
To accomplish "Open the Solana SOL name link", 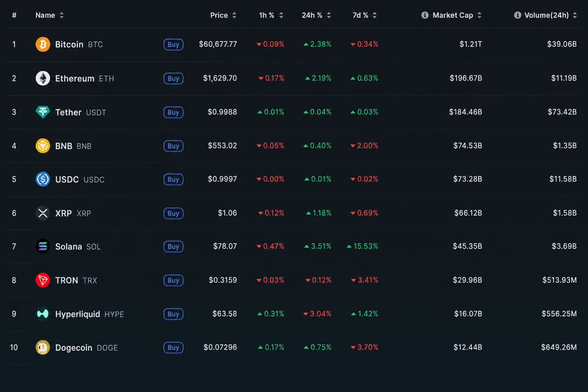I will 78,247.
